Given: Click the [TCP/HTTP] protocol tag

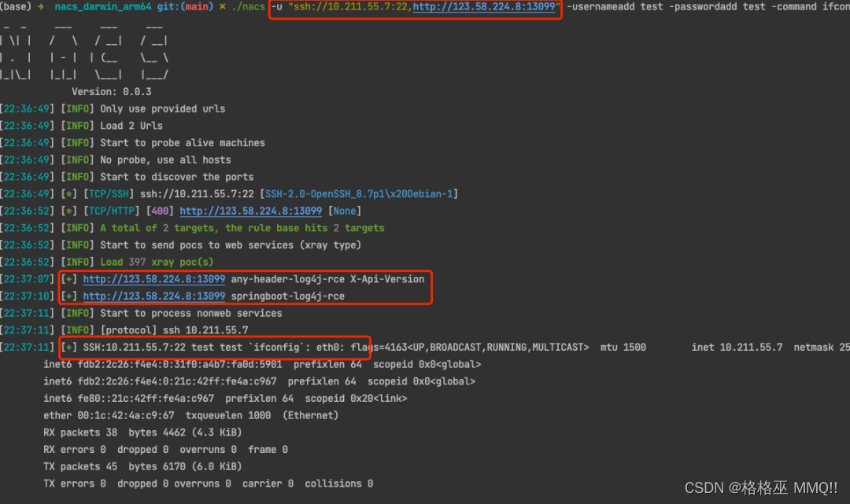Looking at the screenshot, I should (112, 212).
